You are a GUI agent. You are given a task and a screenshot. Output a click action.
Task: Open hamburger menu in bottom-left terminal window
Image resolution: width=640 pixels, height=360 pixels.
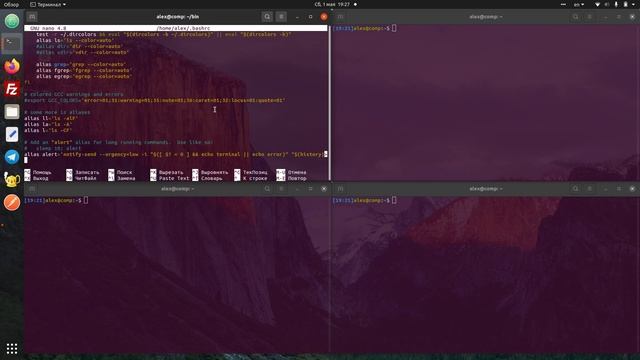281,189
